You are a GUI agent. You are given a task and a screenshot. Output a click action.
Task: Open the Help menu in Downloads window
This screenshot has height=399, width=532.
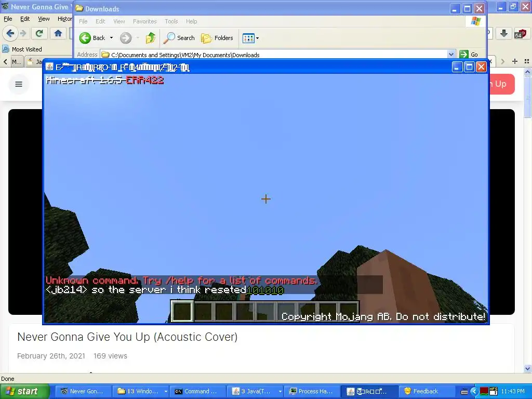191,21
